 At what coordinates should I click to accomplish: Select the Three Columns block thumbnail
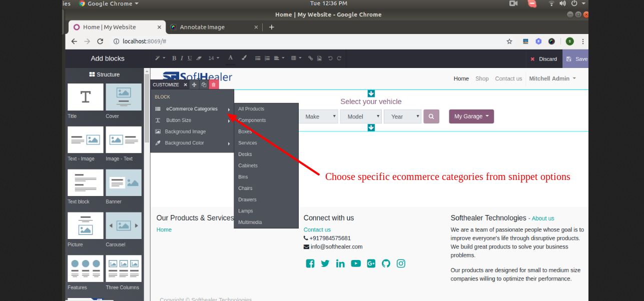(124, 268)
